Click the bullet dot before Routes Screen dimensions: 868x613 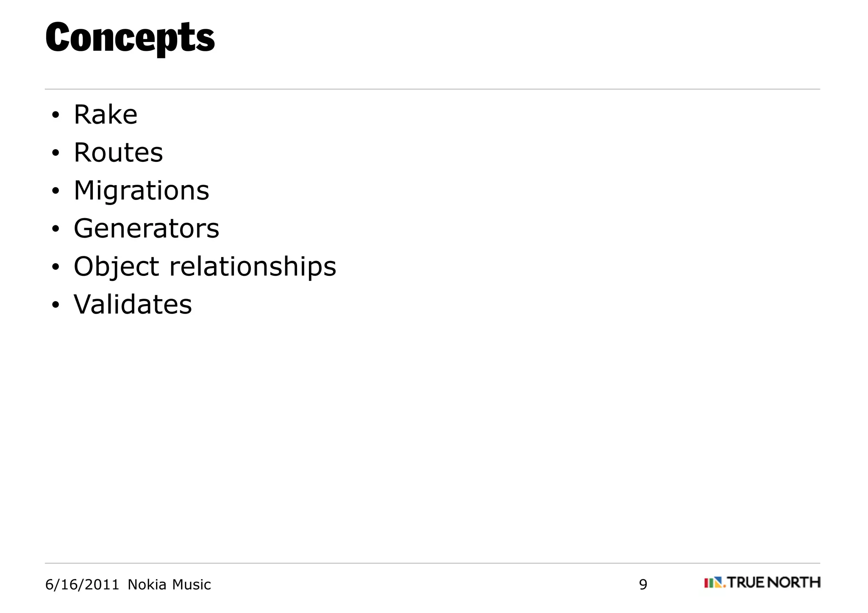55,154
